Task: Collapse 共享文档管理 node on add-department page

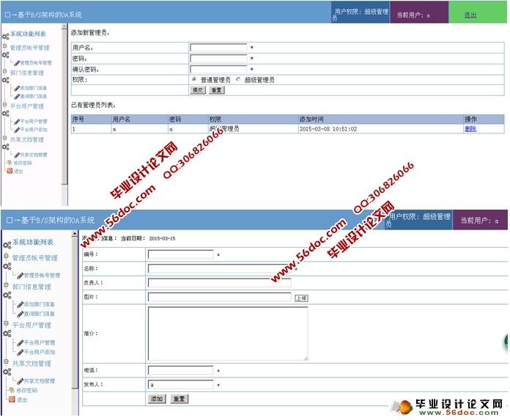Action: pyautogui.click(x=6, y=362)
